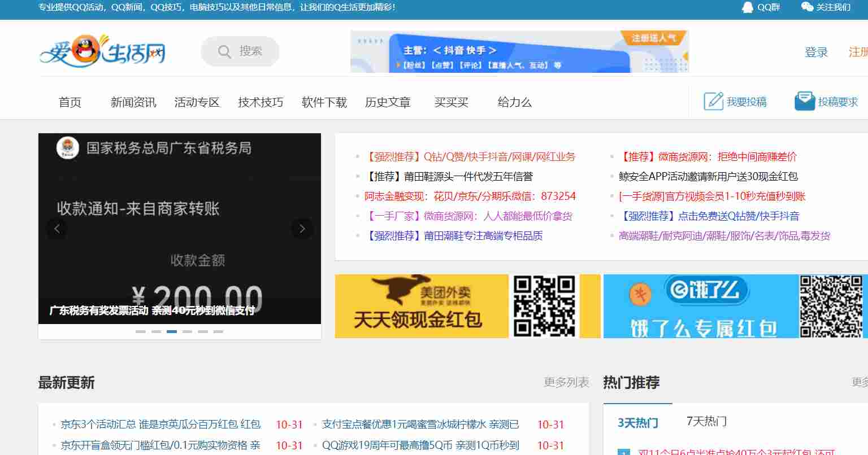Viewport: 868px width, 455px height.
Task: Open 买买买 navigation item
Action: pyautogui.click(x=452, y=102)
